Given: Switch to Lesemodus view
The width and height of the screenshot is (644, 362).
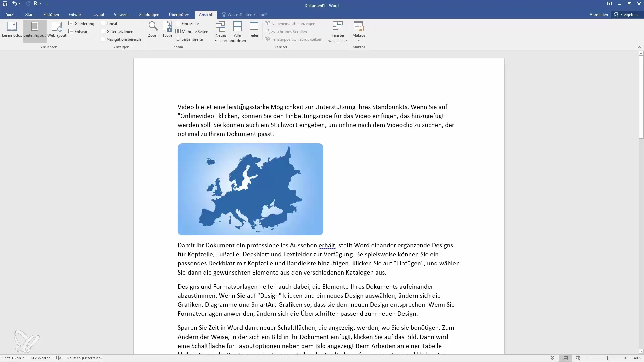Looking at the screenshot, I should coord(12,29).
